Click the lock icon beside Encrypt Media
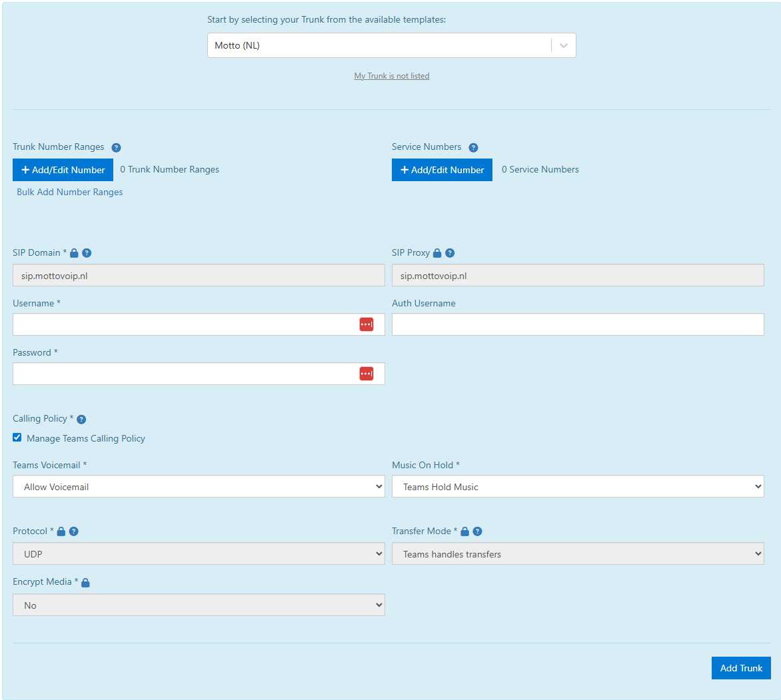The image size is (781, 700). [x=85, y=583]
